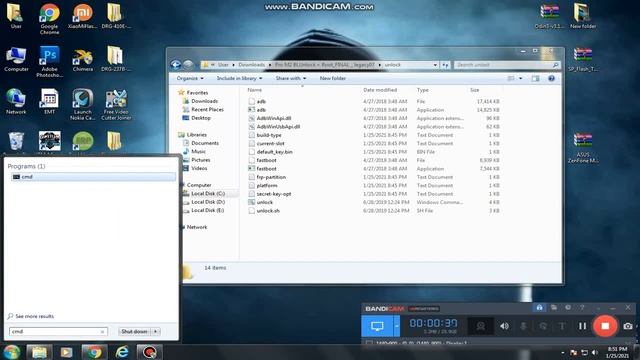
Task: Select Bandicam screen recording mode button
Action: pos(377,326)
